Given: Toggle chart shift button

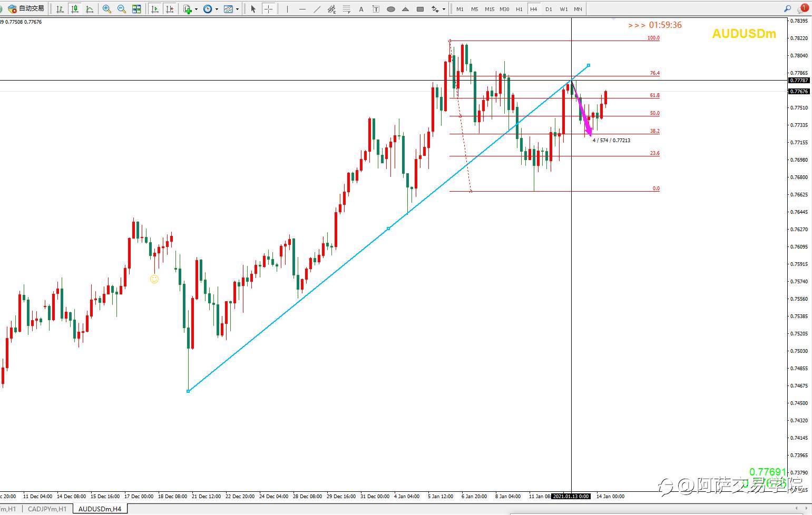Looking at the screenshot, I should tap(170, 9).
